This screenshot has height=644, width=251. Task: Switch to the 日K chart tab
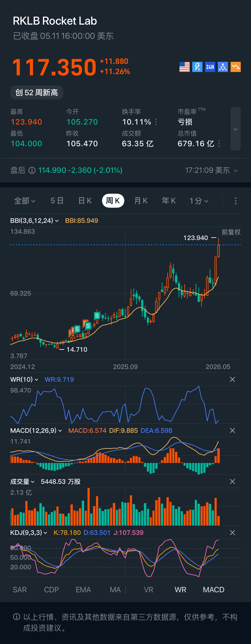click(x=85, y=201)
